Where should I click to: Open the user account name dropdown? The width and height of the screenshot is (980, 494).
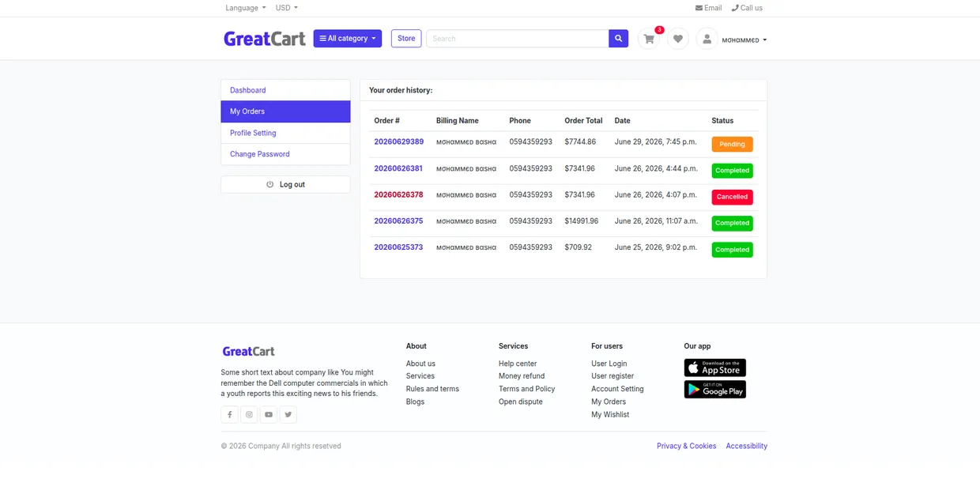pos(744,40)
